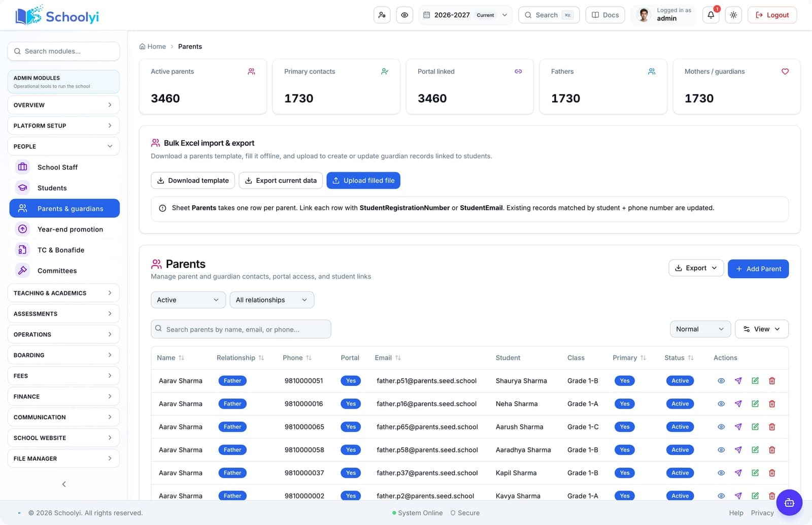812x525 pixels.
Task: Delete the parent with phone 9810000016
Action: pos(772,404)
